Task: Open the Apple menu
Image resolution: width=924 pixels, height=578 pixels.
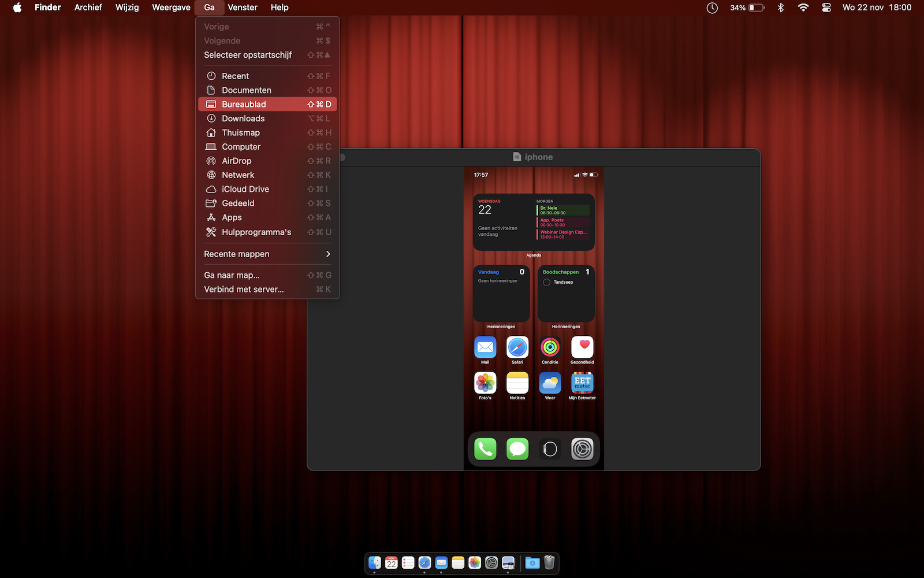Action: (17, 8)
